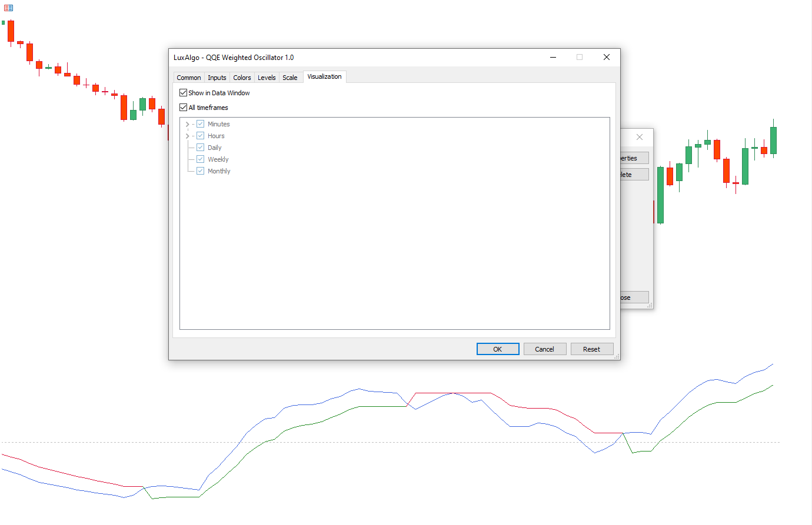This screenshot has width=812, height=525.
Task: Expand the Minutes timeframe tree node
Action: (187, 124)
